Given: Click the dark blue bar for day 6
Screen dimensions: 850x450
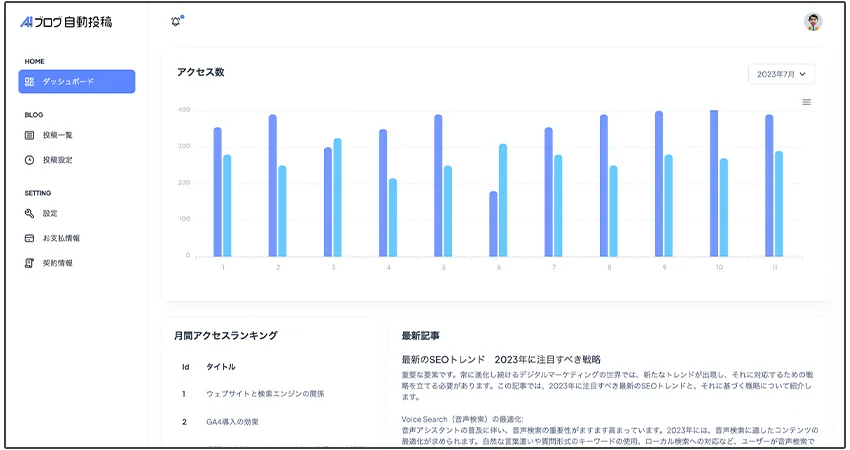Looking at the screenshot, I should 493,224.
